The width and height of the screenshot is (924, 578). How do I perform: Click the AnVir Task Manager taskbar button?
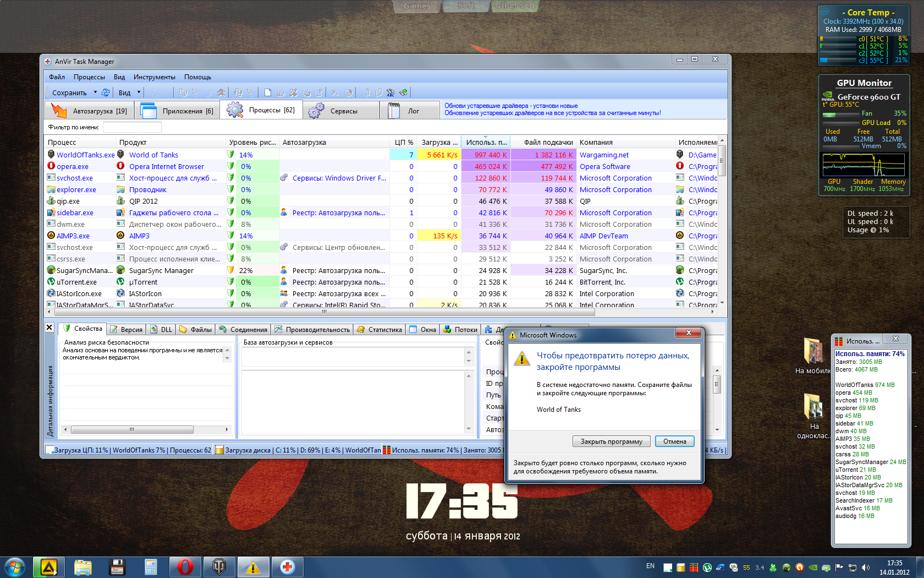coord(287,567)
